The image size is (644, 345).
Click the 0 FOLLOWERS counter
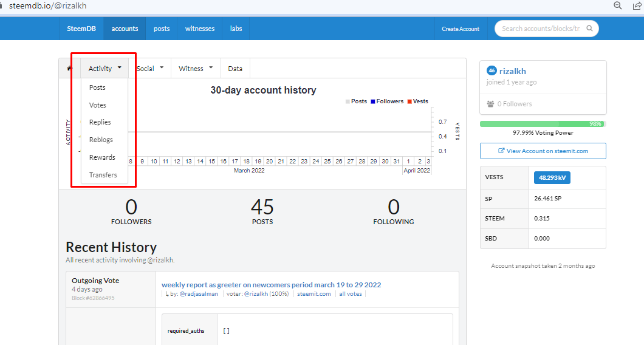point(131,211)
